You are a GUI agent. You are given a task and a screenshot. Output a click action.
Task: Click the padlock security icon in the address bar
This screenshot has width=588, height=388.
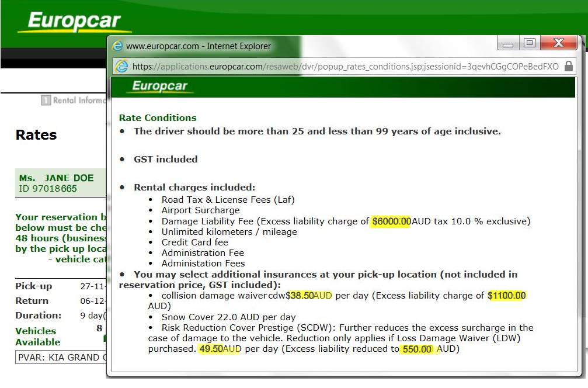(x=569, y=67)
